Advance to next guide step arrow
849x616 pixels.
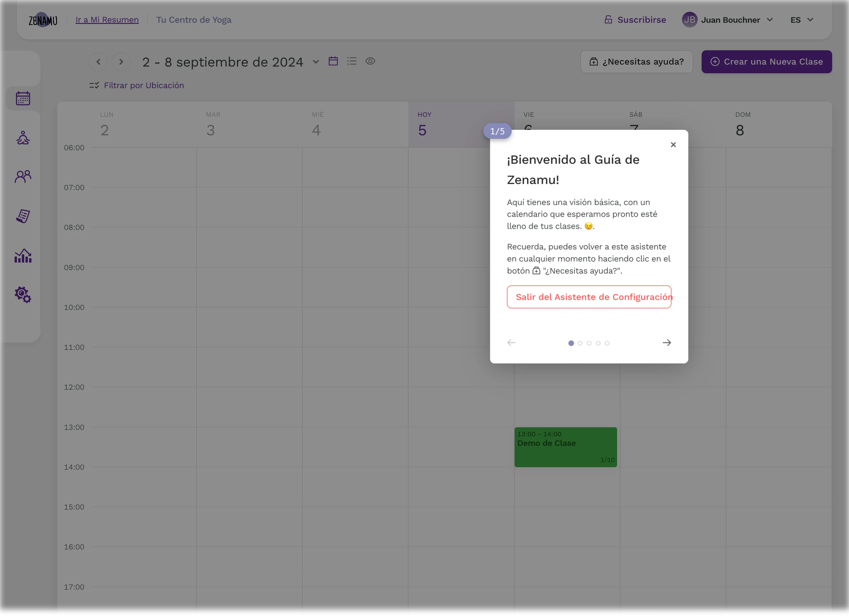pos(667,343)
